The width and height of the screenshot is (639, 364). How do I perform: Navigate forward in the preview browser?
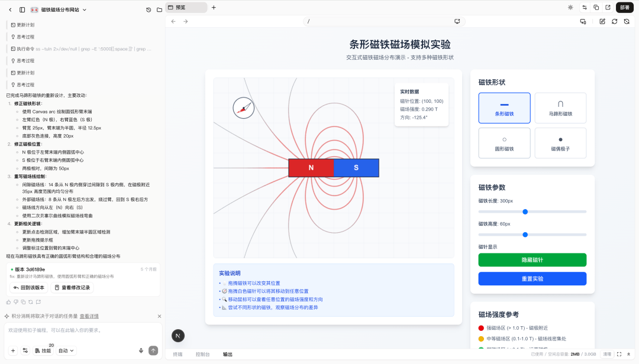click(186, 21)
